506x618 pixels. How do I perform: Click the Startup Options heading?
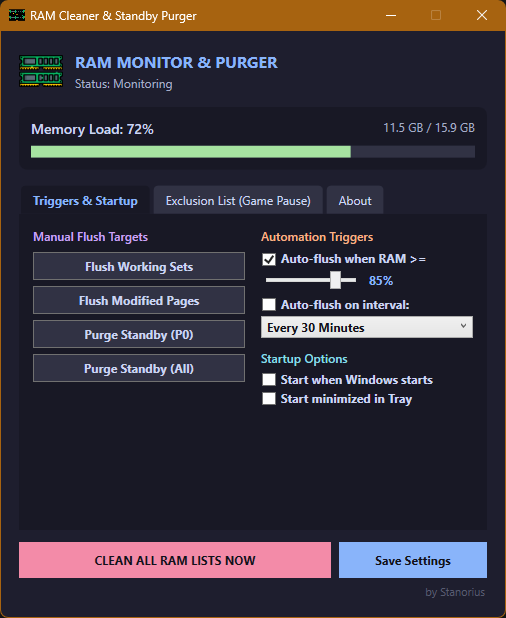pos(304,359)
